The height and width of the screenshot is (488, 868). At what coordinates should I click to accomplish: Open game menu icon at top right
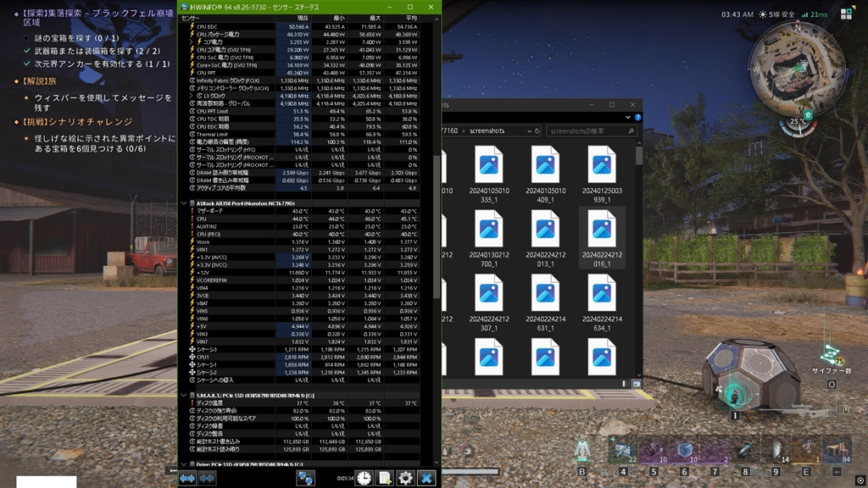click(x=847, y=14)
